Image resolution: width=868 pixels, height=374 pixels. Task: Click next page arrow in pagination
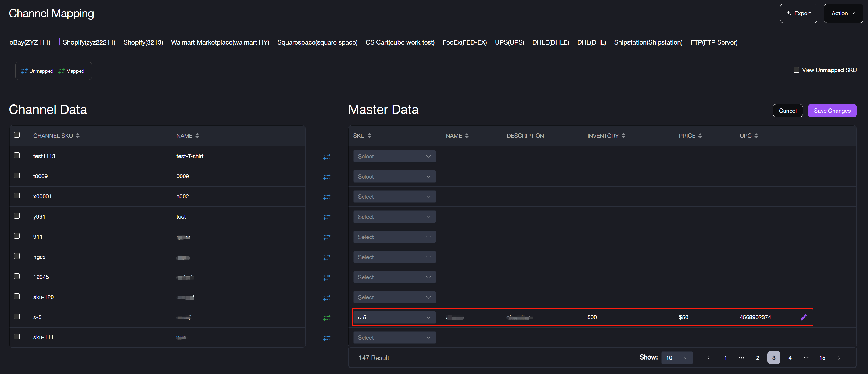pos(839,358)
